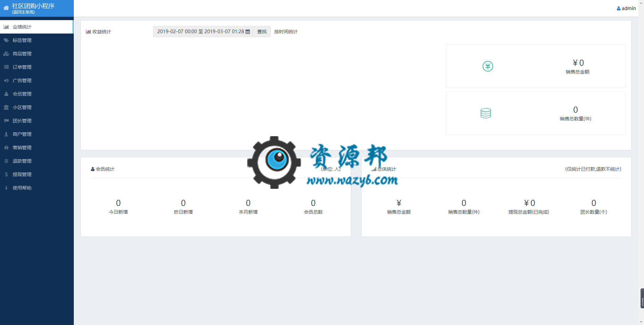Click (返回主系统) return link
644x325 pixels.
pos(23,12)
